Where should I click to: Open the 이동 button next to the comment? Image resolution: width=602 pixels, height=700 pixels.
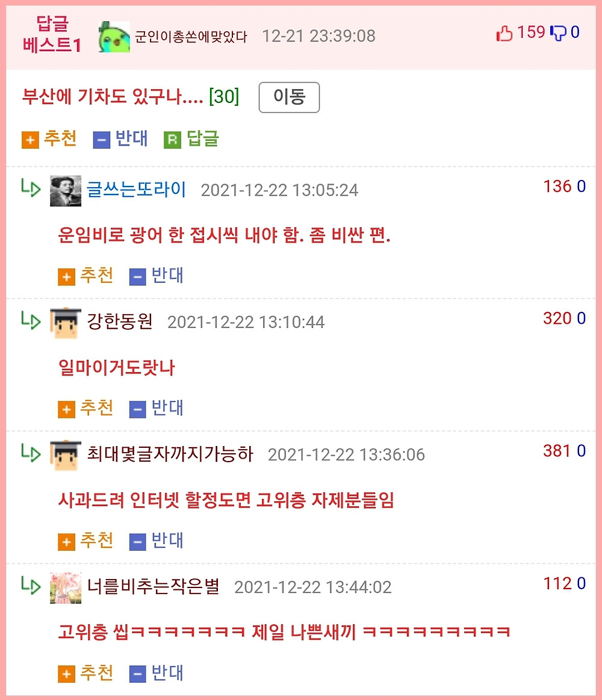pos(289,98)
